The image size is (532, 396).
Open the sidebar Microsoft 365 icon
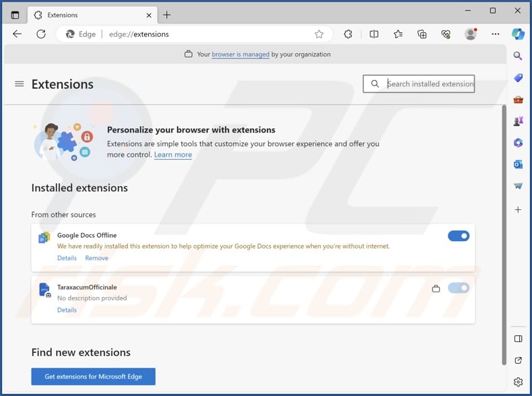click(518, 143)
